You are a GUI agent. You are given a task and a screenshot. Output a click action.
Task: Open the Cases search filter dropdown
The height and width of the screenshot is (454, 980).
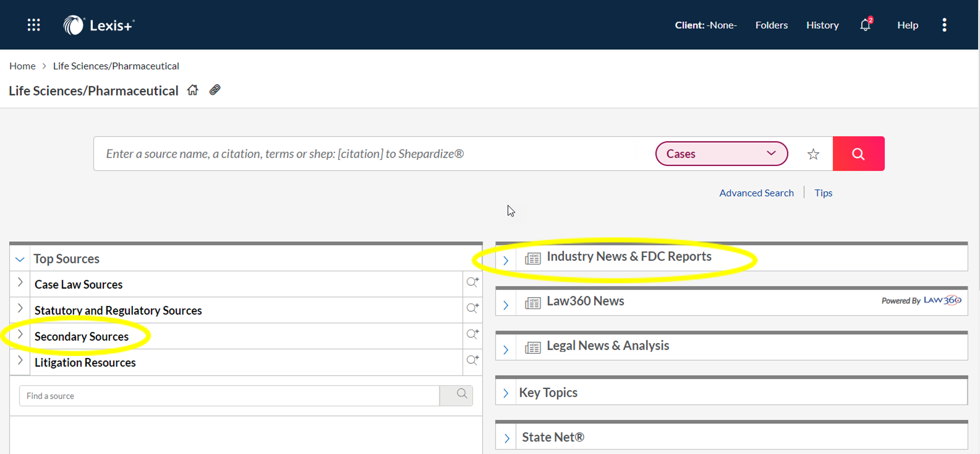(x=722, y=154)
